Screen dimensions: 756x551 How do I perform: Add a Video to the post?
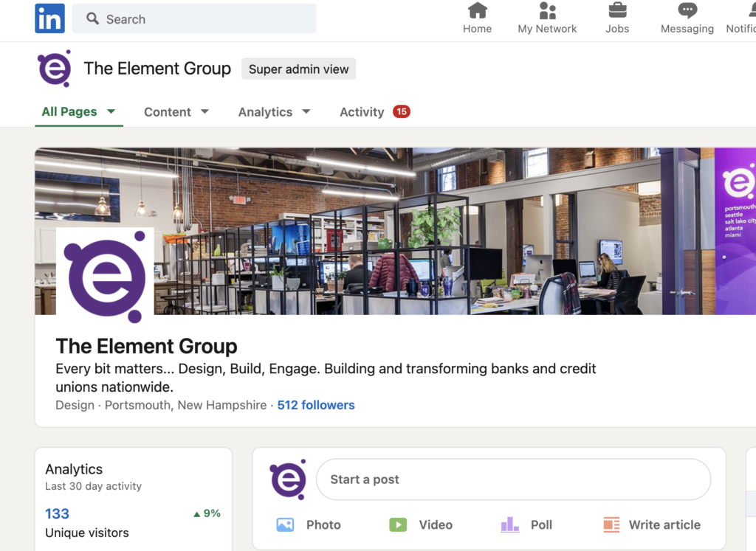point(420,524)
